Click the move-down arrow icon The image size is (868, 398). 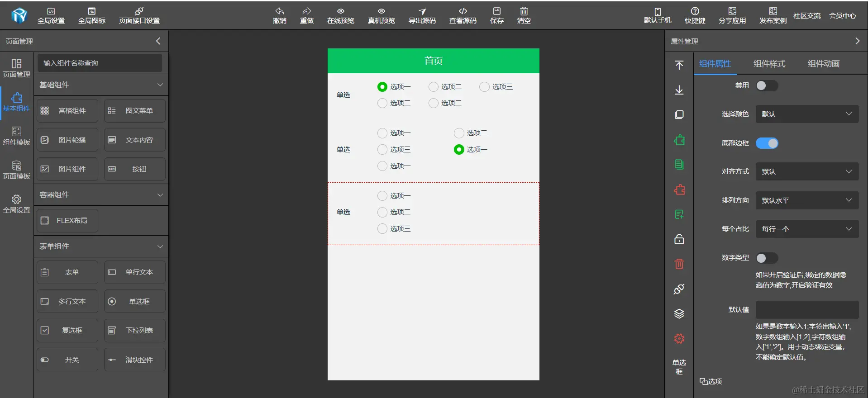click(679, 90)
